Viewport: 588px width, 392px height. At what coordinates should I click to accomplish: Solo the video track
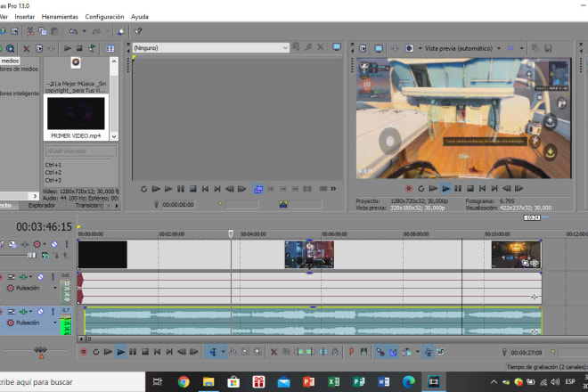point(67,244)
